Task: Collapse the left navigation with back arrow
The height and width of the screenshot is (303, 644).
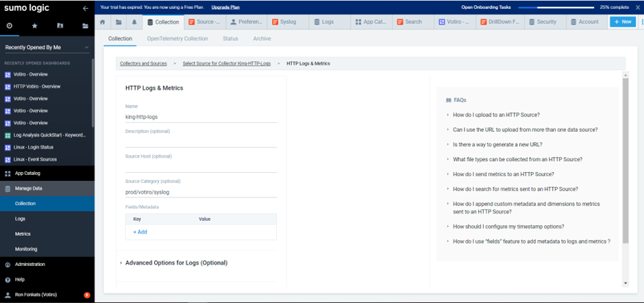Action: [x=85, y=8]
